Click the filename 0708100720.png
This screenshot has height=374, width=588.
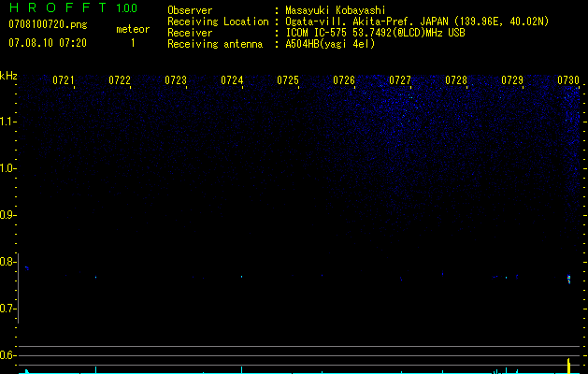[x=48, y=25]
